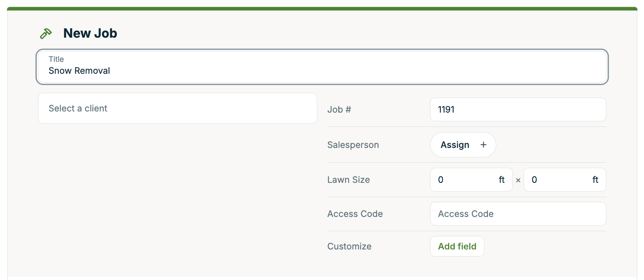
Task: Click the plus icon on the Assign button
Action: 484,145
